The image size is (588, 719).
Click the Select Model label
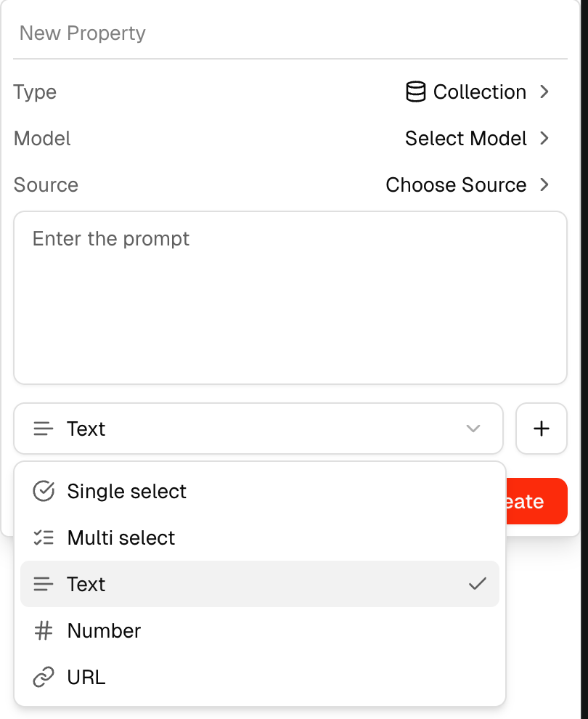click(x=465, y=138)
